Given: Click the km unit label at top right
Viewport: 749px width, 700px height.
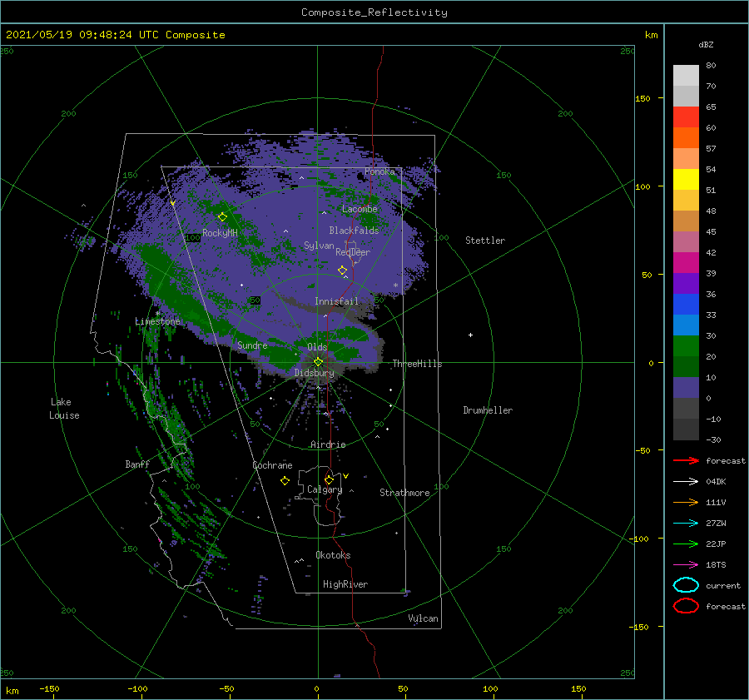Looking at the screenshot, I should coord(651,35).
